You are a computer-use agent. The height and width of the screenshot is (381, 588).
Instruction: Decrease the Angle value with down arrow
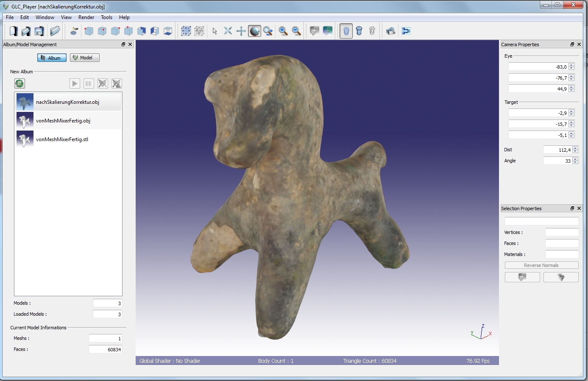click(575, 163)
